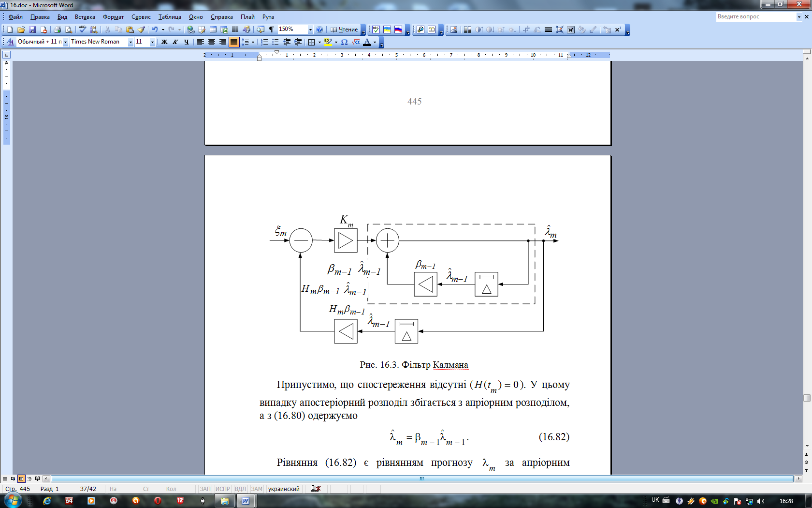Open the Times New Roman font dropdown
Viewport: 812px width, 508px height.
(x=130, y=42)
